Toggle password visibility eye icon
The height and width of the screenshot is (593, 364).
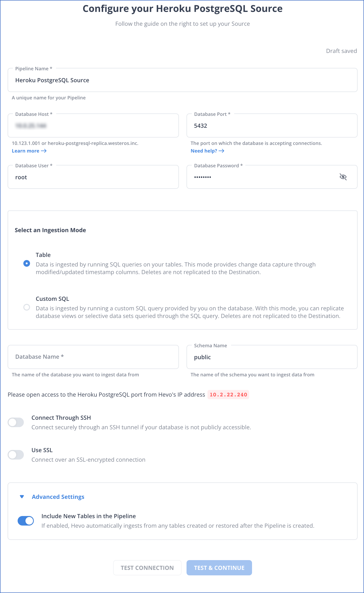point(343,177)
